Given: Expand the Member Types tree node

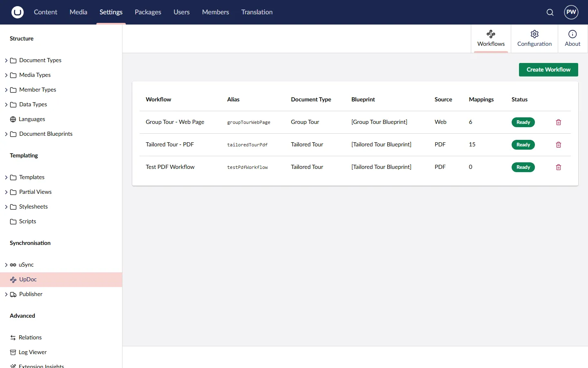Looking at the screenshot, I should pyautogui.click(x=6, y=90).
